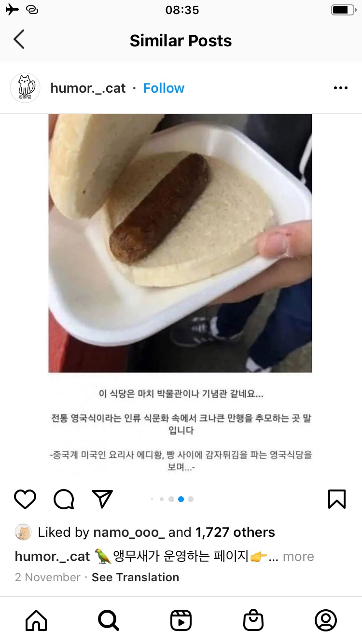Tap 'See Translation' under the caption
This screenshot has width=362, height=644.
tap(135, 577)
